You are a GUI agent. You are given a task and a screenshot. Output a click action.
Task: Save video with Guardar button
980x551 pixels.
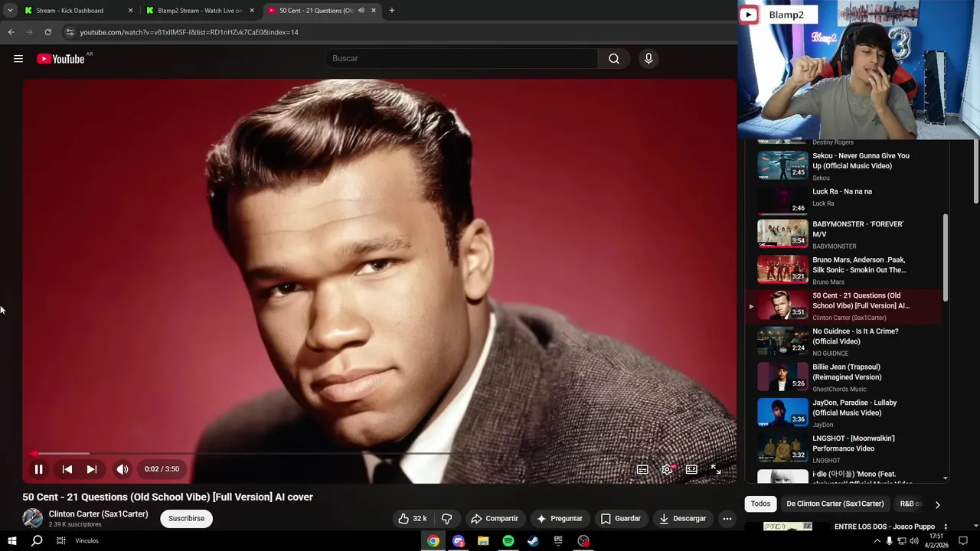pyautogui.click(x=621, y=519)
